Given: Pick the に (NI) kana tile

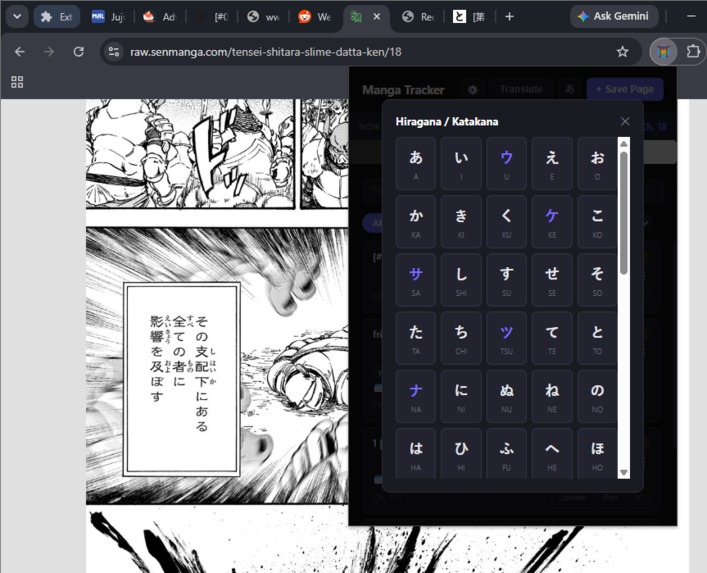Looking at the screenshot, I should (461, 396).
